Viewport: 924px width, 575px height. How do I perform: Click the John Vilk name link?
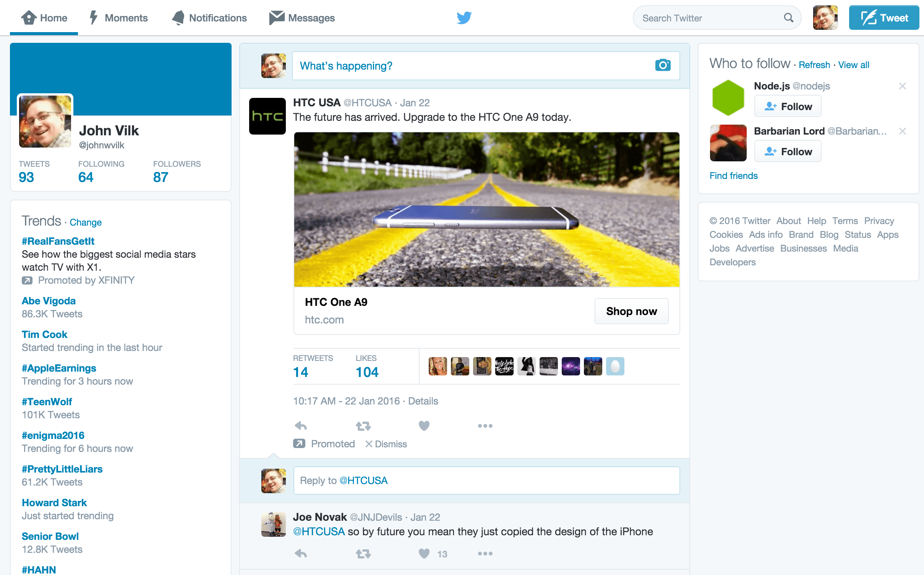pyautogui.click(x=109, y=130)
